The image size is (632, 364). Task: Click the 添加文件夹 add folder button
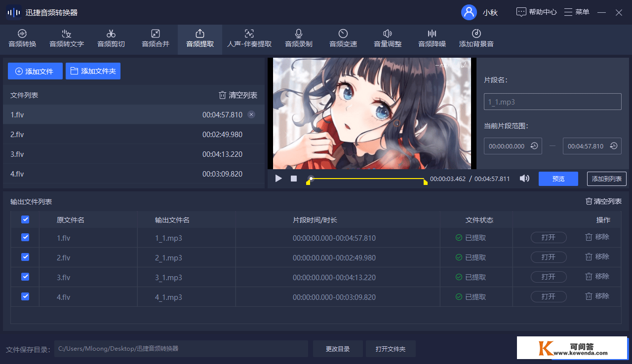pos(93,71)
